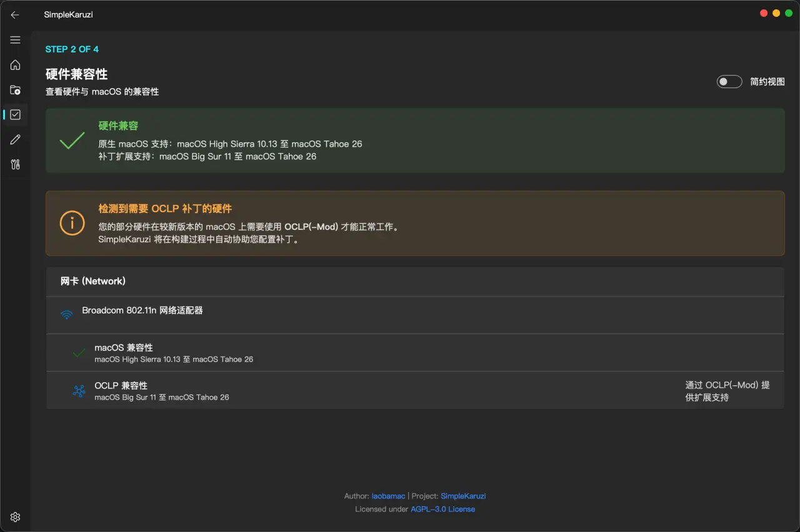Open the pencil edit configuration icon
This screenshot has height=532, width=800.
15,140
